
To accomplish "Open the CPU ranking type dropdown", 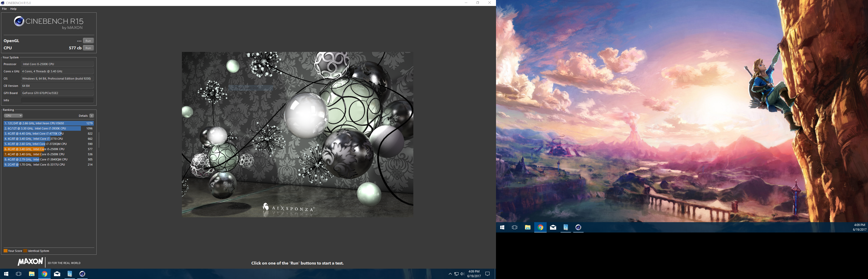I will coord(13,115).
